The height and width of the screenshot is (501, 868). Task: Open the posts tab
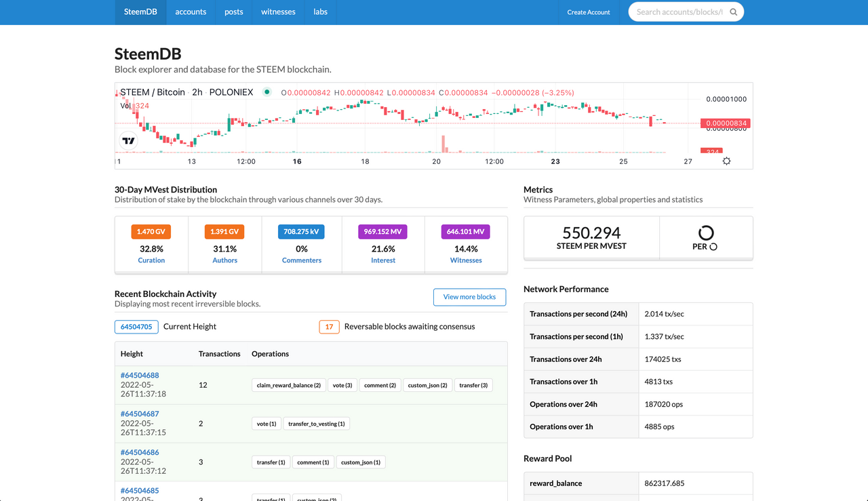coord(234,12)
